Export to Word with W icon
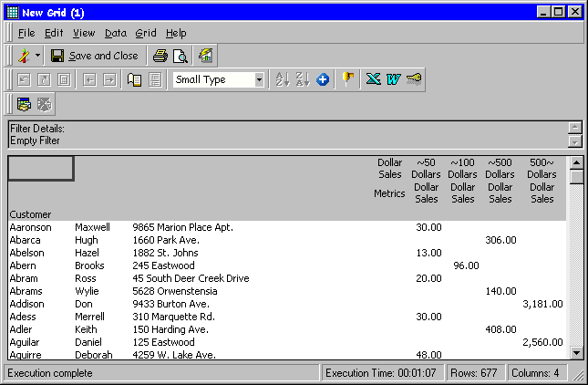The height and width of the screenshot is (385, 588). point(394,79)
